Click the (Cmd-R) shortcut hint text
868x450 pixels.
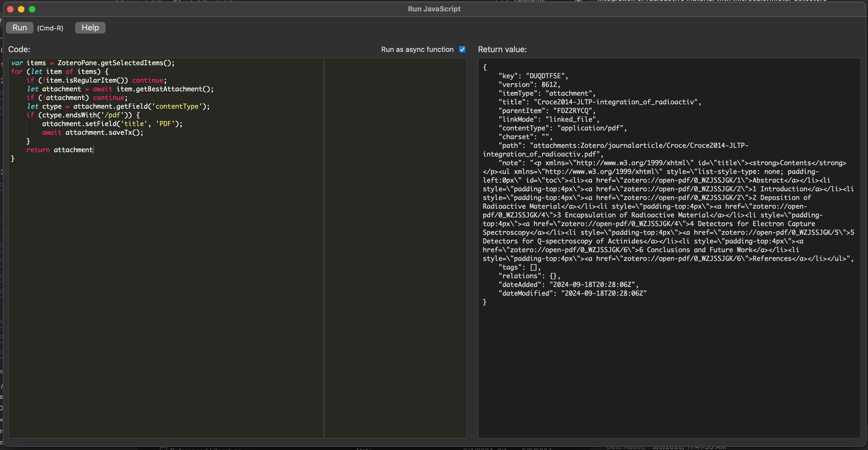50,28
